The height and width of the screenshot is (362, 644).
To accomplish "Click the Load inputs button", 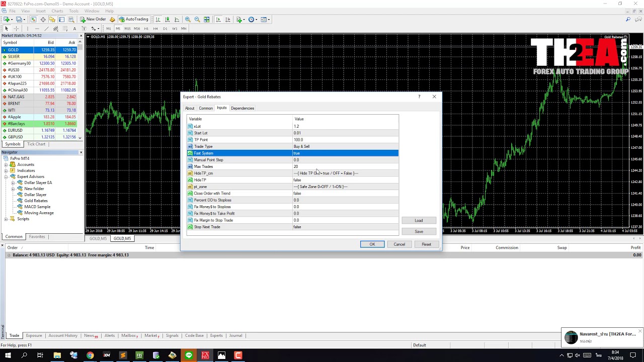I will coord(419,220).
